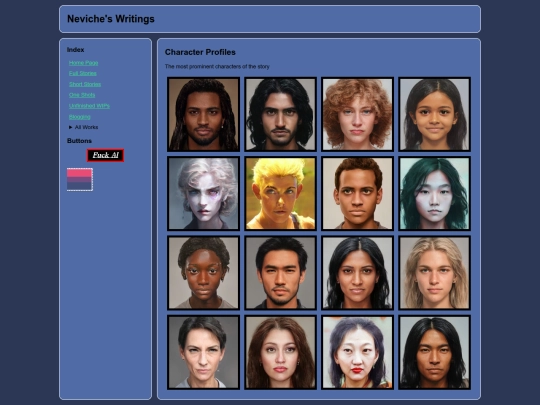Open the yellow spiky-haired character portrait
The width and height of the screenshot is (540, 405).
click(281, 194)
